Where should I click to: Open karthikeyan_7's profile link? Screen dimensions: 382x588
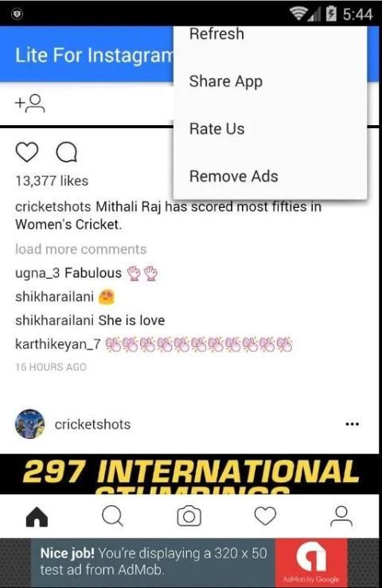[57, 344]
